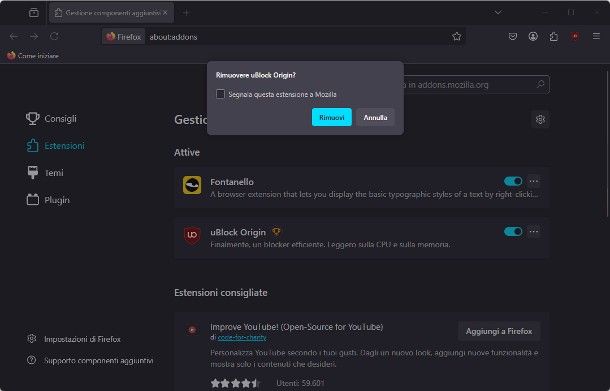This screenshot has height=391, width=610.
Task: Click the uBlock Origin recommended badge
Action: (276, 232)
